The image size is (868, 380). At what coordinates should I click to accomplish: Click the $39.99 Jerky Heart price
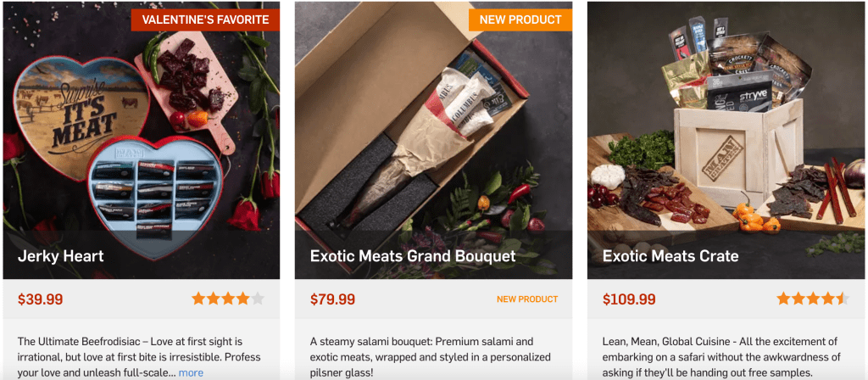click(x=40, y=299)
